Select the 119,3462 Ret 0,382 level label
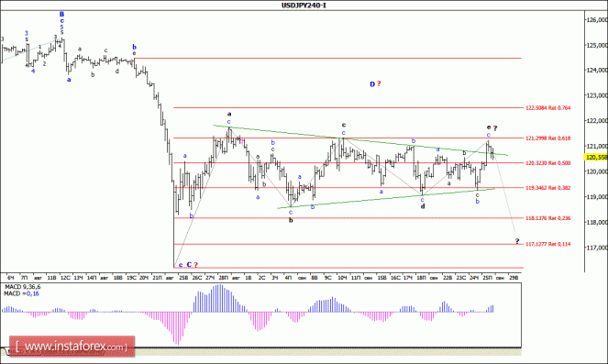This screenshot has width=608, height=364. pyautogui.click(x=547, y=188)
